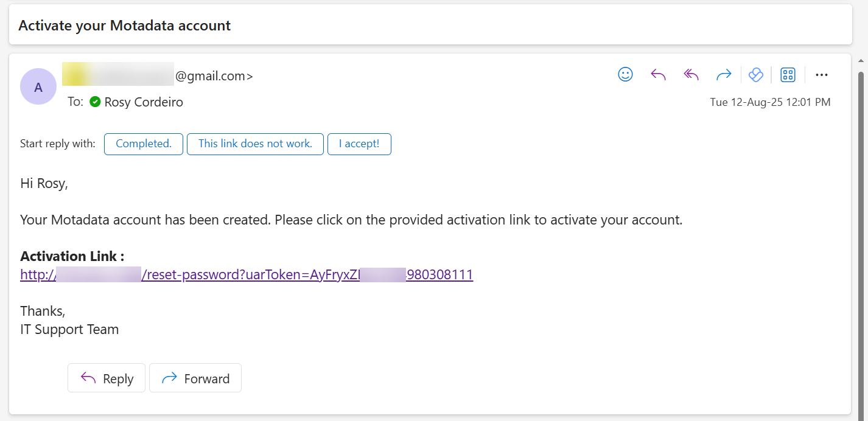Pick the "I accept!" quick reply
Viewport: 868px width, 421px height.
[x=359, y=144]
